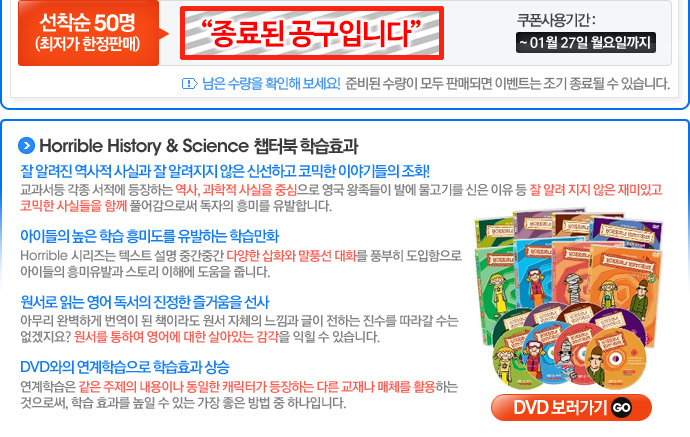
Task: Click the orange DVD disc with detective character
Action: pos(615,359)
